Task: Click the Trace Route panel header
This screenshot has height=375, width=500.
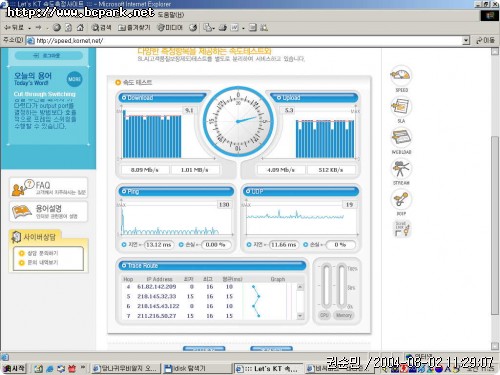Action: click(x=212, y=265)
